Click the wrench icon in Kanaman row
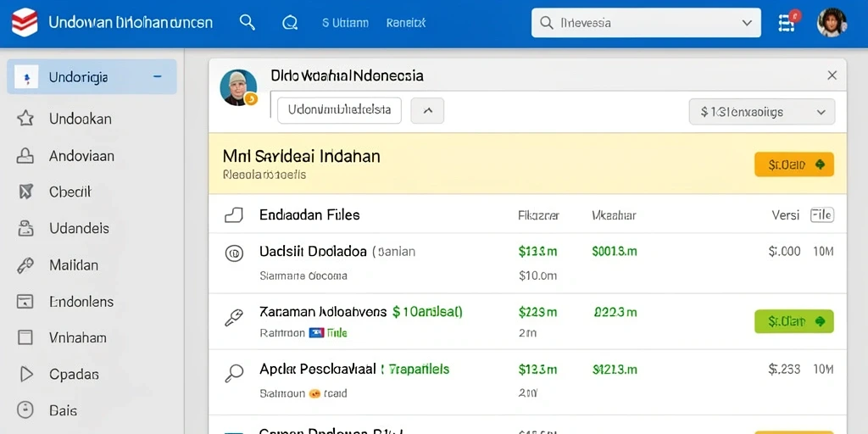The width and height of the screenshot is (868, 434). [x=234, y=317]
